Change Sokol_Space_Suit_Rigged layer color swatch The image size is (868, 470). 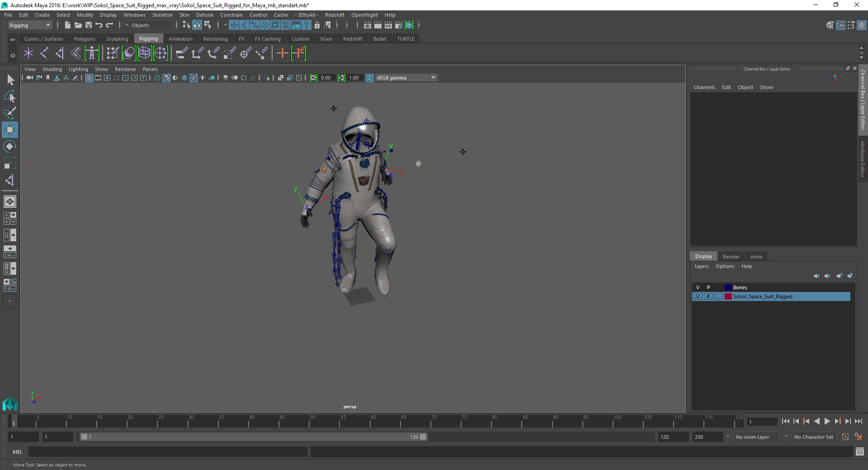tap(728, 296)
